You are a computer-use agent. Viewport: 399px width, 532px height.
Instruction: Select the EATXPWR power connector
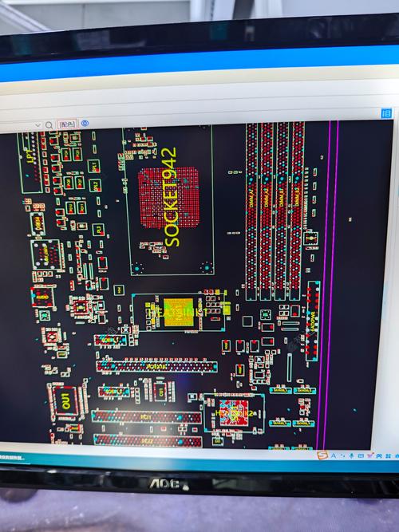(313, 321)
